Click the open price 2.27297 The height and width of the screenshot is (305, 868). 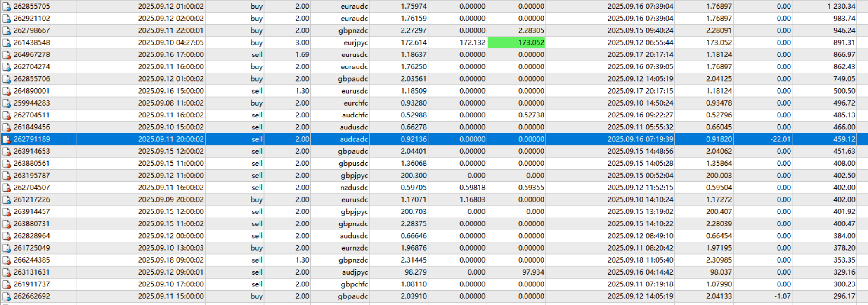click(414, 30)
